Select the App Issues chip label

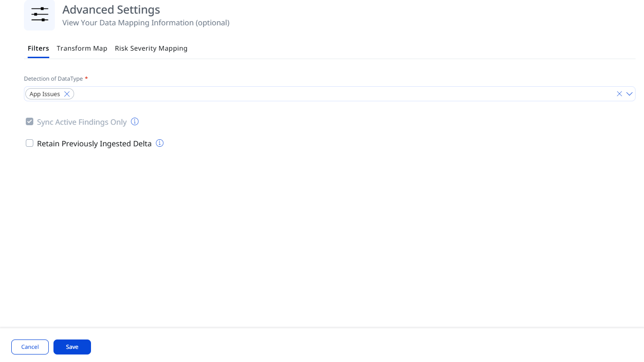pyautogui.click(x=45, y=94)
